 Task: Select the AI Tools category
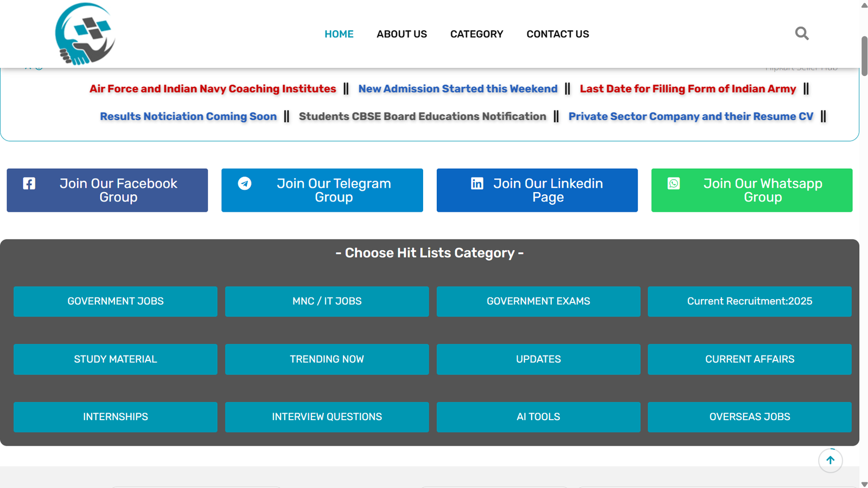[538, 417]
